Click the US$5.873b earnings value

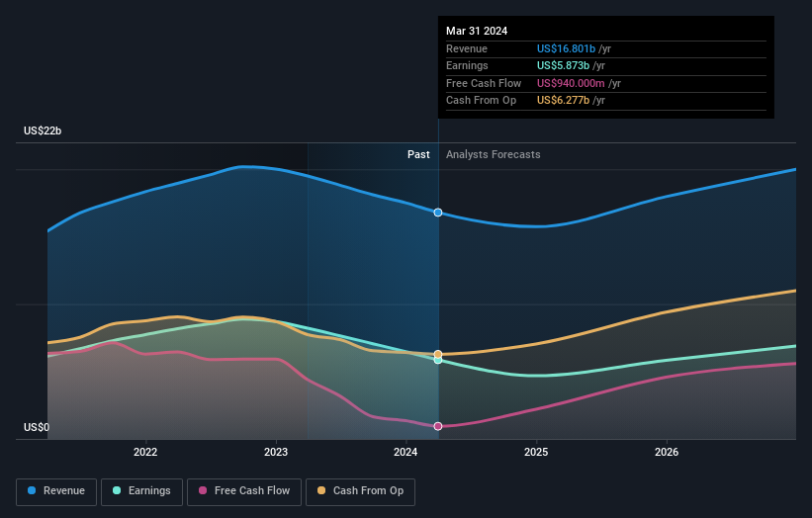(563, 65)
